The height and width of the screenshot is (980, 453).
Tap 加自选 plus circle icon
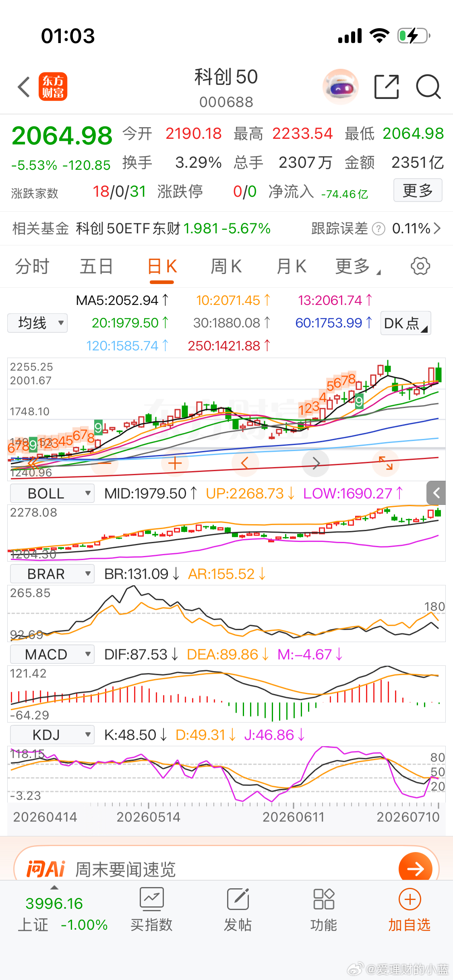click(x=410, y=899)
